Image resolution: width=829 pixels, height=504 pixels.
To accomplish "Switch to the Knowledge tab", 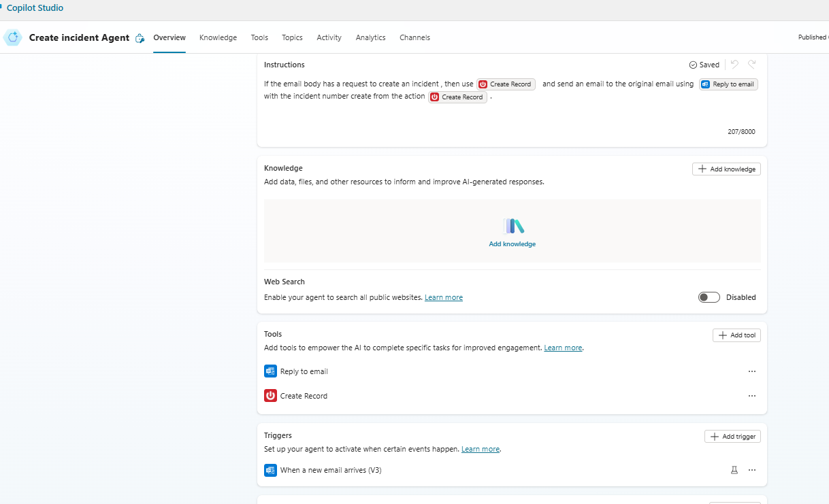I will 218,37.
